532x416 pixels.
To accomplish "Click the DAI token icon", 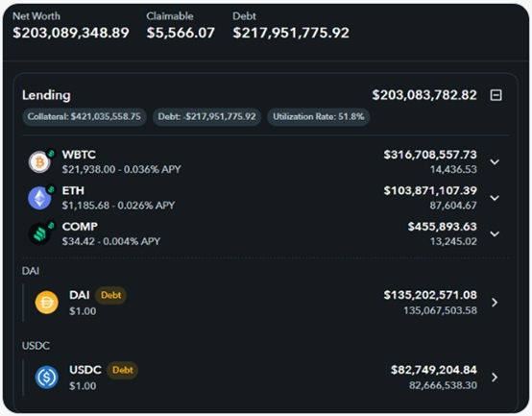I will 47,303.
